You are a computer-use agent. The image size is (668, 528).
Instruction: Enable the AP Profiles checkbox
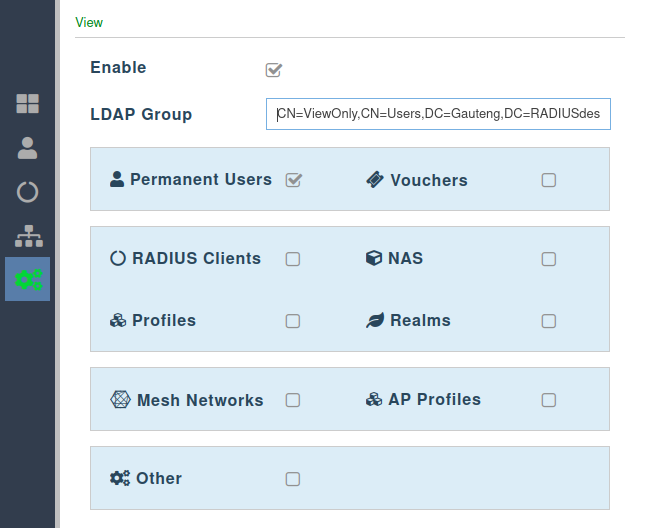[x=549, y=400]
